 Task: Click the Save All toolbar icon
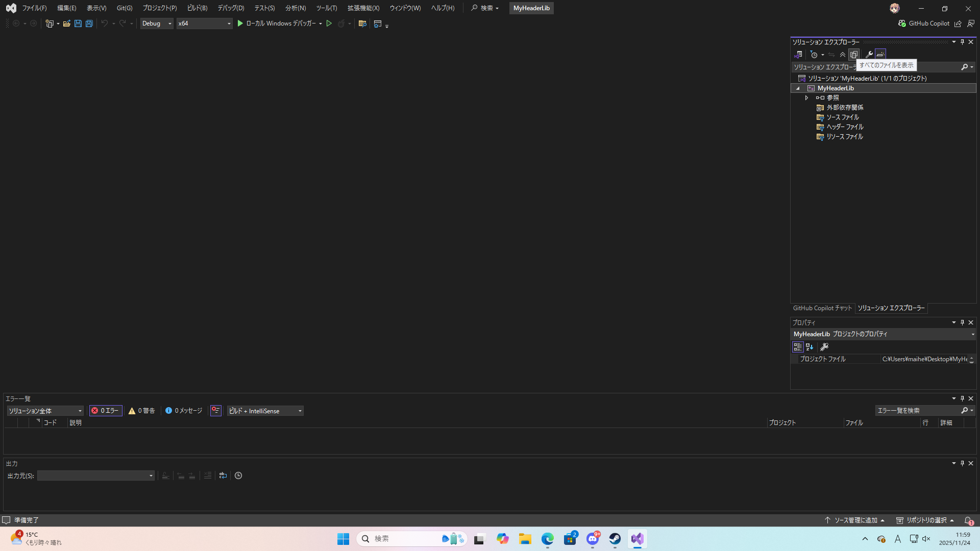89,23
